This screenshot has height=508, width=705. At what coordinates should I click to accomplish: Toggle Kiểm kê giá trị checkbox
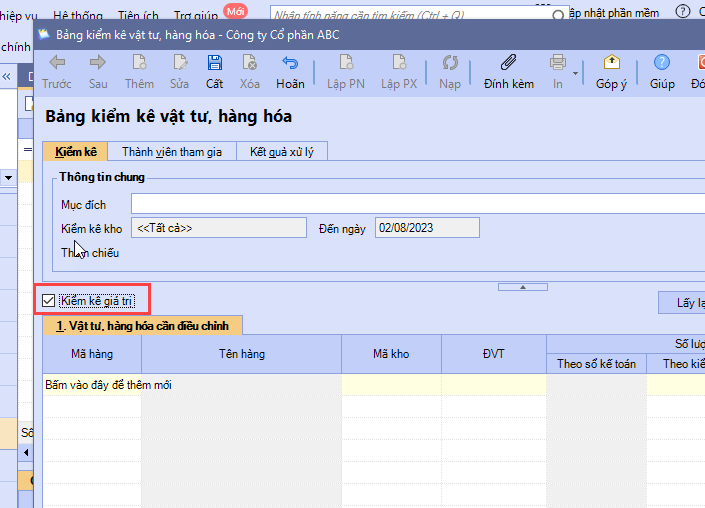coord(48,300)
